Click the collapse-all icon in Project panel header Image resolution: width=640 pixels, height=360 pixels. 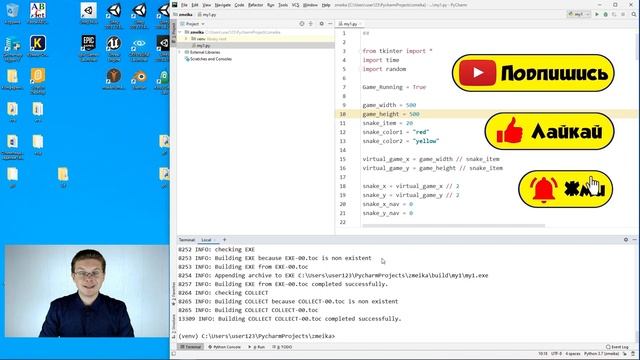tap(311, 24)
